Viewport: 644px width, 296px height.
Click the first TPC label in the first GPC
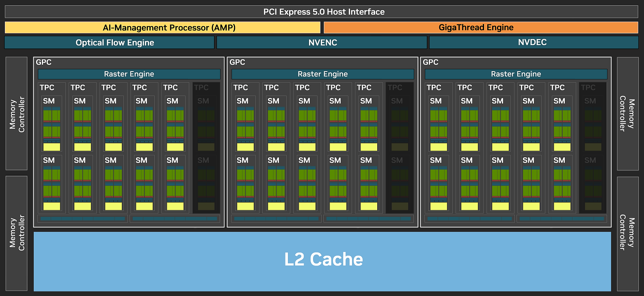point(47,87)
